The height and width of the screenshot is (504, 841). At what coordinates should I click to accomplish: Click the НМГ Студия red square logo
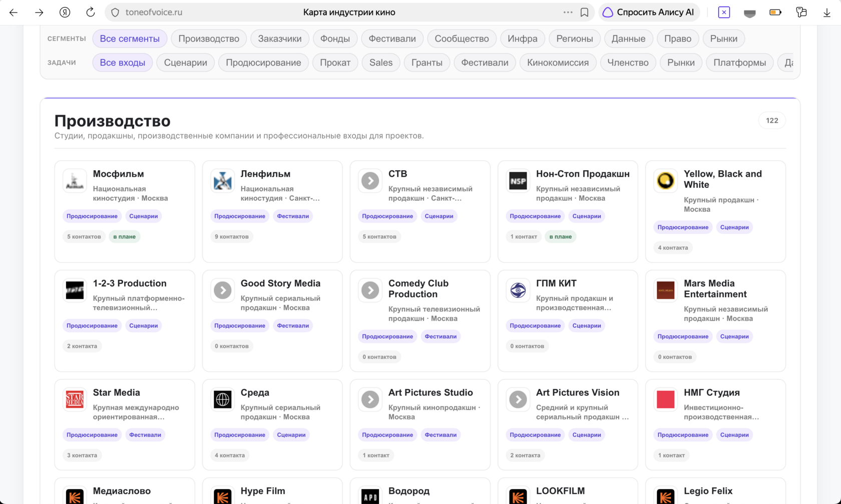[665, 399]
